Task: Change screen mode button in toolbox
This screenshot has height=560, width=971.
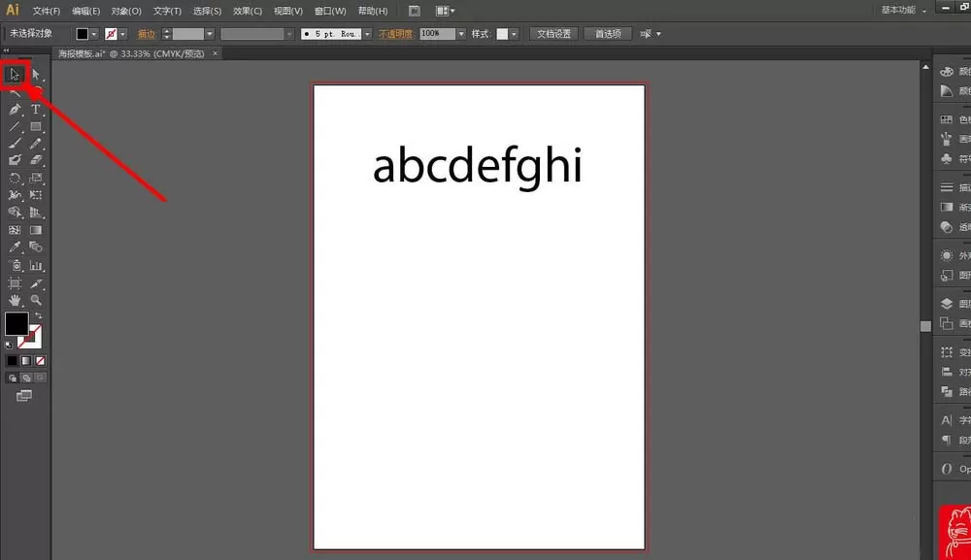Action: tap(24, 395)
